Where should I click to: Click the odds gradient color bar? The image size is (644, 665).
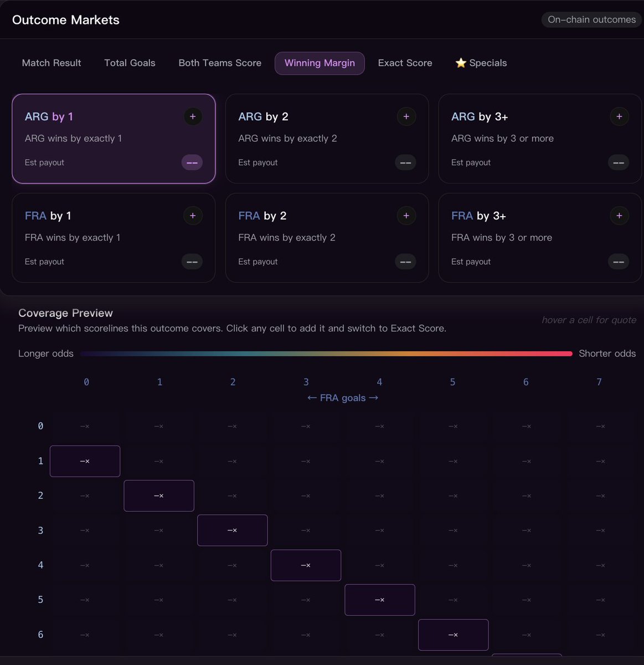(x=326, y=354)
